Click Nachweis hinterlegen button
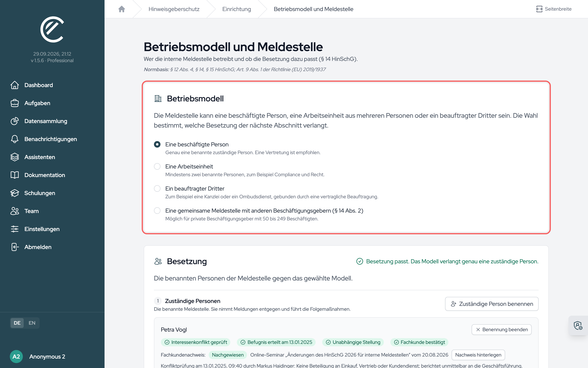The height and width of the screenshot is (368, 588). 478,355
